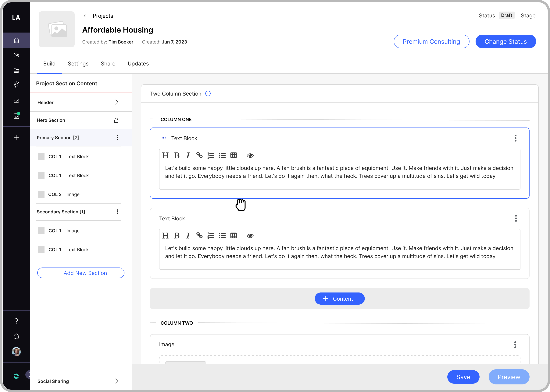The image size is (550, 392).
Task: Switch to the Build tab
Action: [49, 64]
